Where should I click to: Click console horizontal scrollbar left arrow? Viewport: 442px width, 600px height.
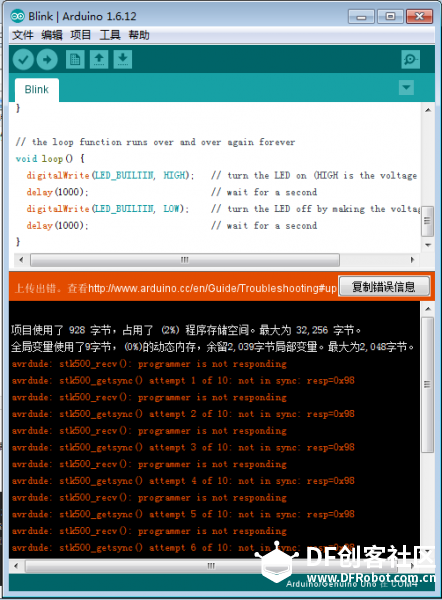point(16,566)
